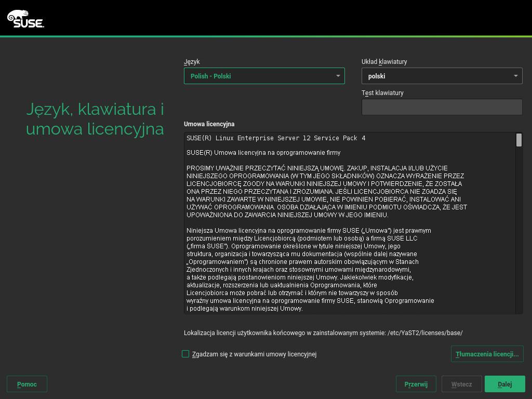Enable Zgadzam się z warunkami umowy checkbox
Viewport: 532px width, 399px height.
(185, 354)
